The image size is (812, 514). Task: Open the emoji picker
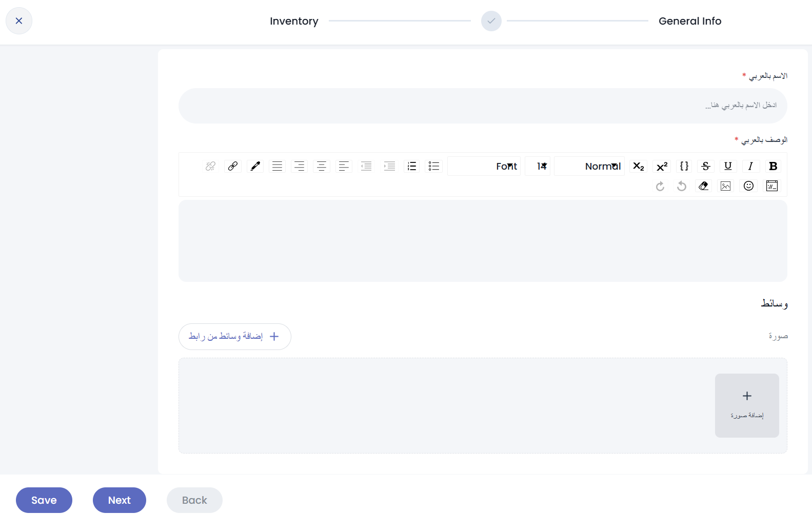click(749, 186)
